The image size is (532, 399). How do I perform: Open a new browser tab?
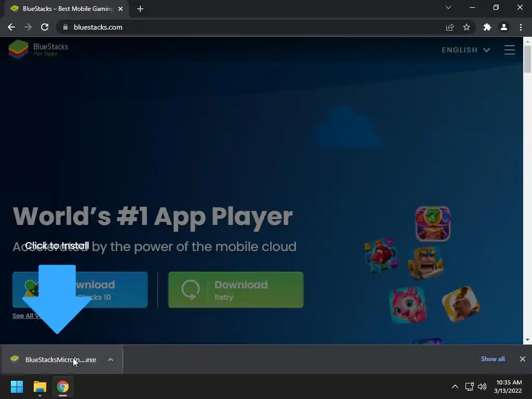(140, 9)
